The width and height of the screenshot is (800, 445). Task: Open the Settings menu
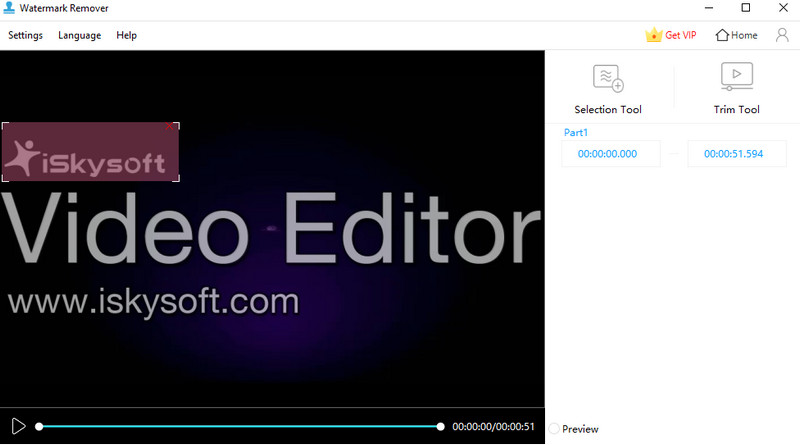point(26,35)
